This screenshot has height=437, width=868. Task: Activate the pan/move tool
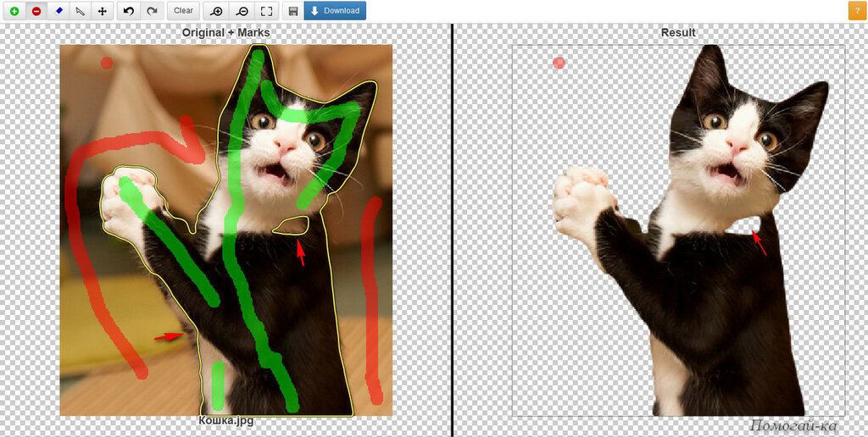103,11
